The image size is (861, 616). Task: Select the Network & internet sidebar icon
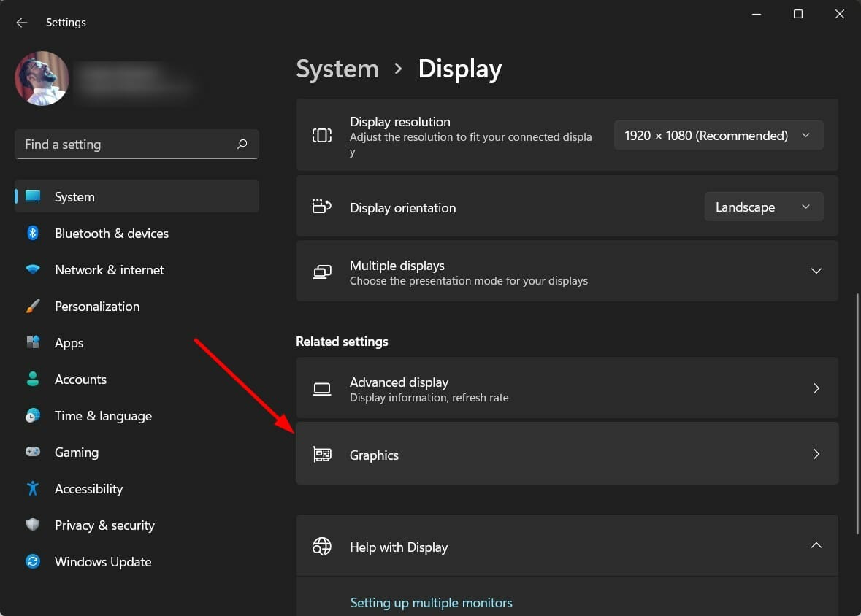[33, 269]
